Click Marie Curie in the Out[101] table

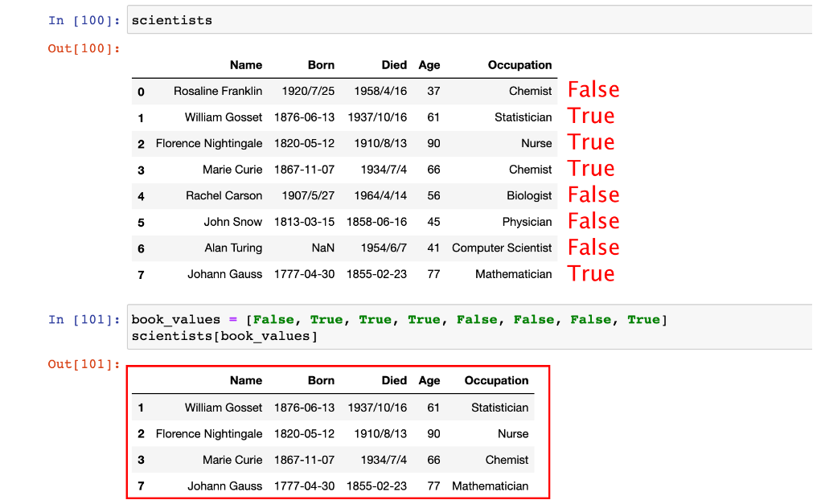(x=232, y=460)
